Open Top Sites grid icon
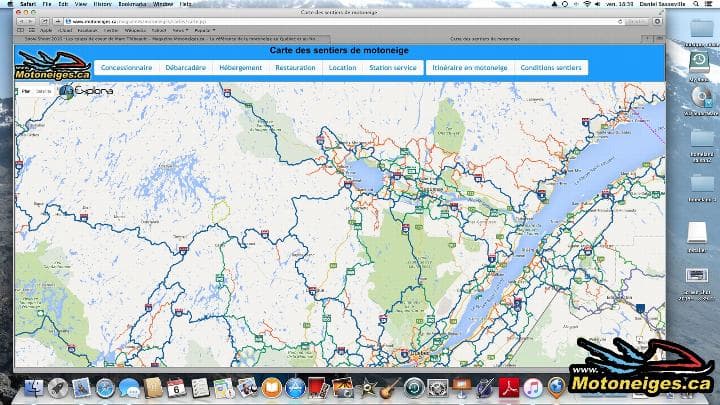 point(32,30)
